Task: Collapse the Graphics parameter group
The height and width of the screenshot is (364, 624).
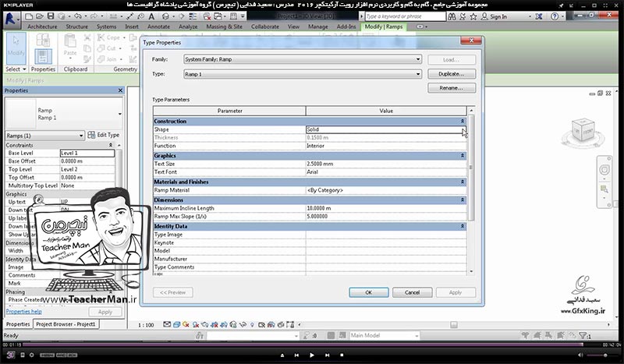Action: 463,156
